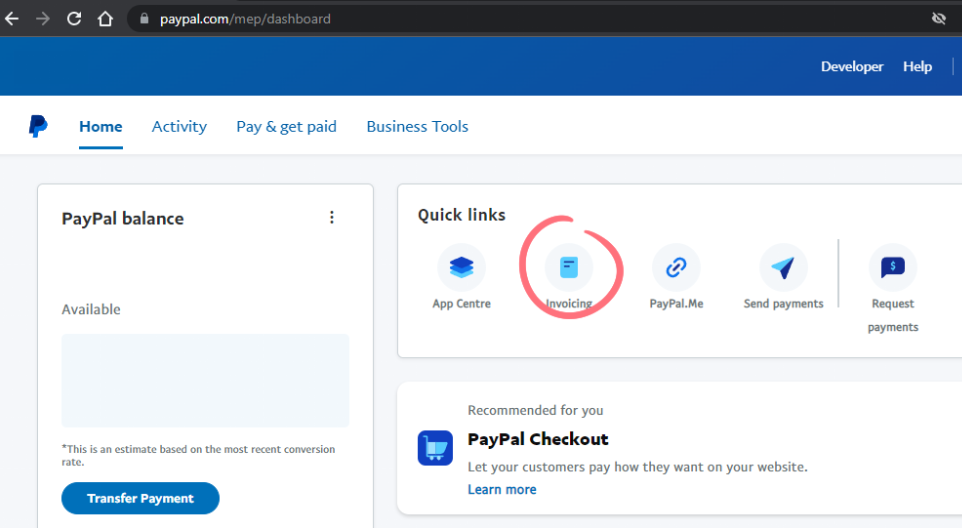The height and width of the screenshot is (528, 962).
Task: Click the 'Let your customers pay' description
Action: point(637,467)
